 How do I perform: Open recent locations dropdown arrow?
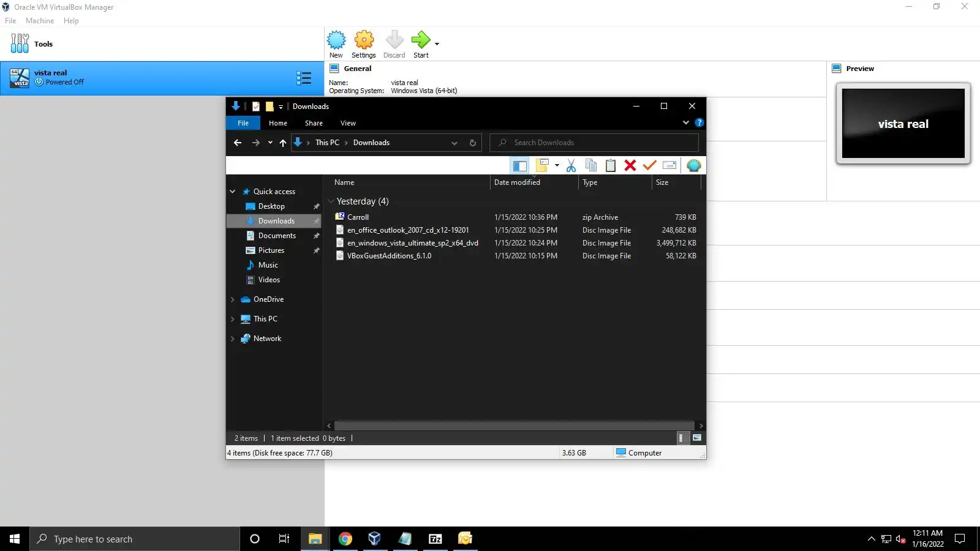270,143
